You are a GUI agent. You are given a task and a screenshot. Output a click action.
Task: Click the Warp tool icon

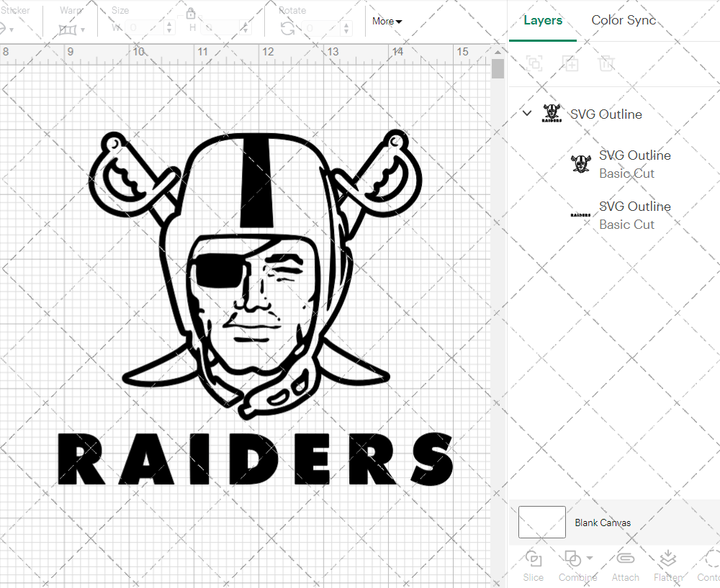tap(68, 30)
